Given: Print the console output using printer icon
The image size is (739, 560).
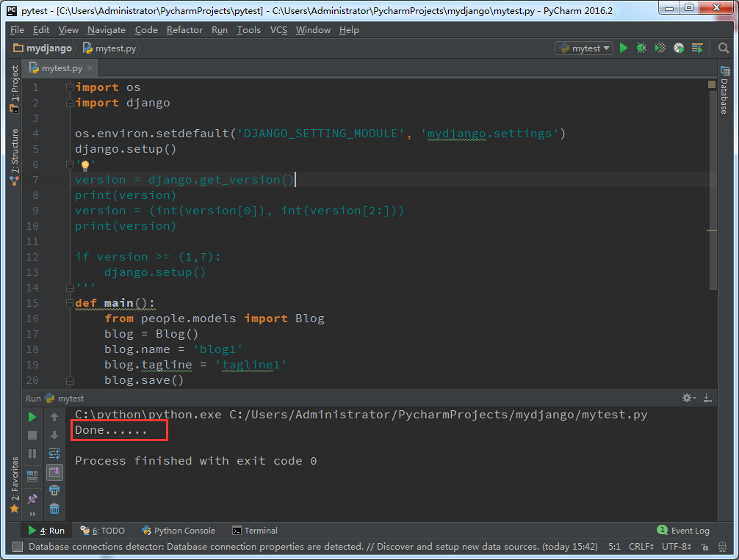Looking at the screenshot, I should point(54,490).
